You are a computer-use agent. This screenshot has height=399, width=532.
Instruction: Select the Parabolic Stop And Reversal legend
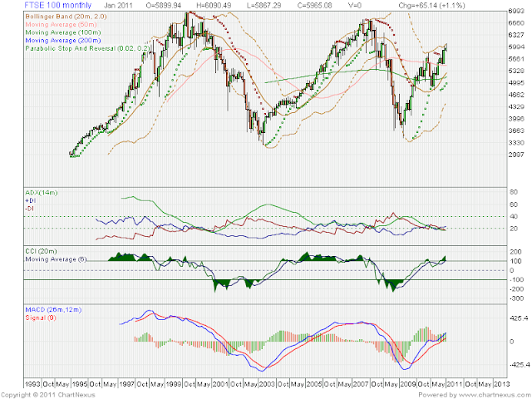point(87,48)
